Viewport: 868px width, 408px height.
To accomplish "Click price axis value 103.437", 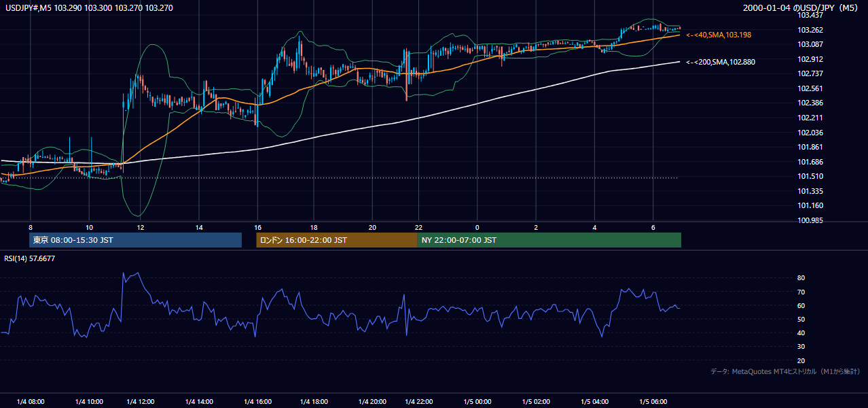I will (x=810, y=15).
